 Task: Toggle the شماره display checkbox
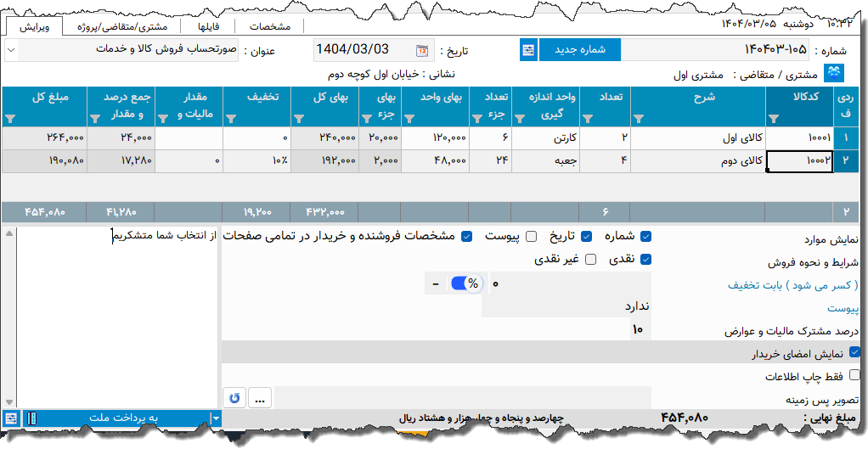pos(645,237)
